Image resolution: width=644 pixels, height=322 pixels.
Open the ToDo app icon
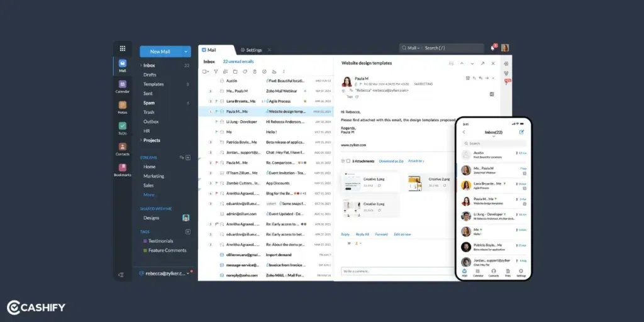(123, 128)
